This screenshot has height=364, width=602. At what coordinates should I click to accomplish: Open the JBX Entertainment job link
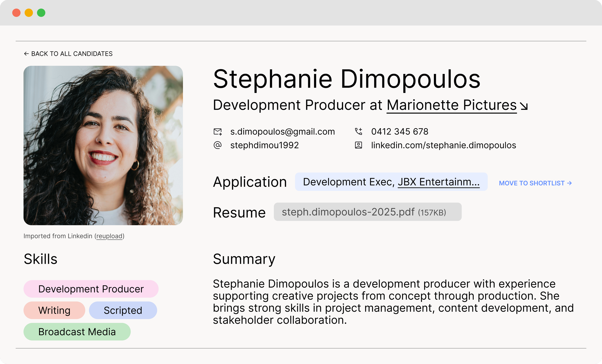(x=438, y=182)
